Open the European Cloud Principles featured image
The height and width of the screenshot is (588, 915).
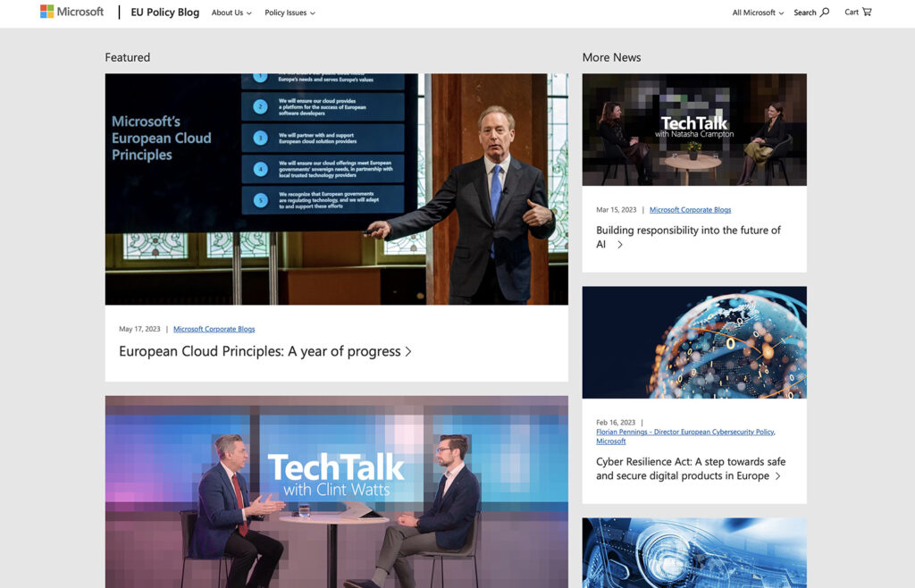(x=337, y=189)
